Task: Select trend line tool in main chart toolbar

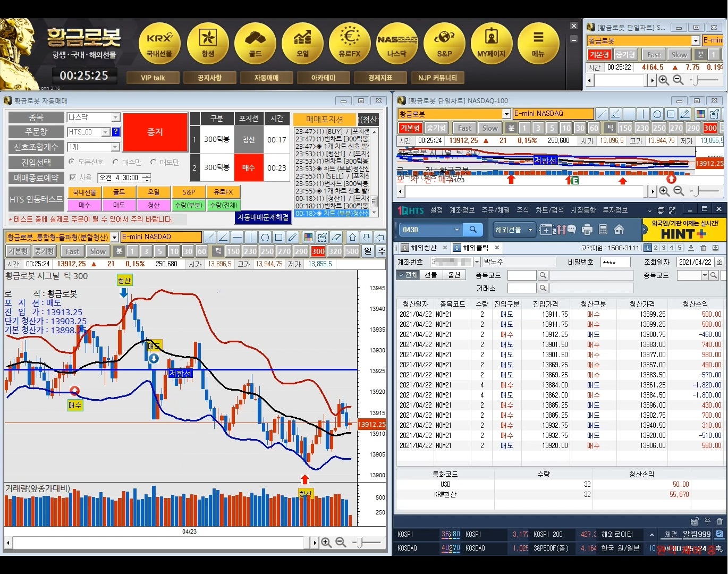Action: pos(210,237)
